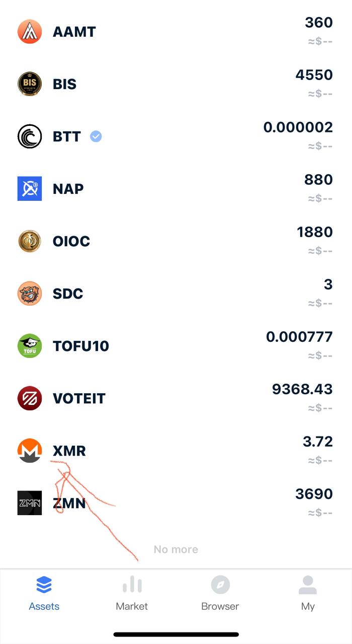Tap the black ZMN logo

point(30,503)
